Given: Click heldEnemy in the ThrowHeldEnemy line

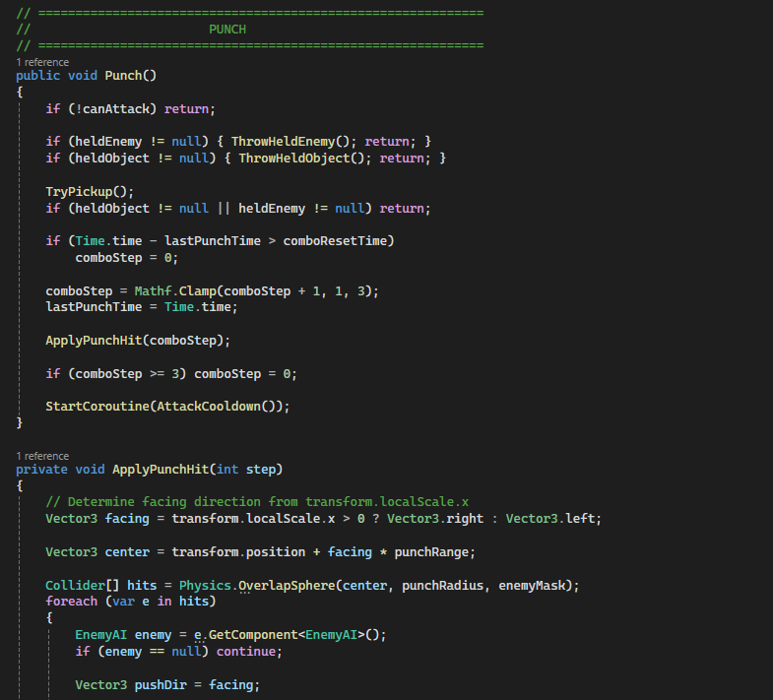Looking at the screenshot, I should [108, 142].
